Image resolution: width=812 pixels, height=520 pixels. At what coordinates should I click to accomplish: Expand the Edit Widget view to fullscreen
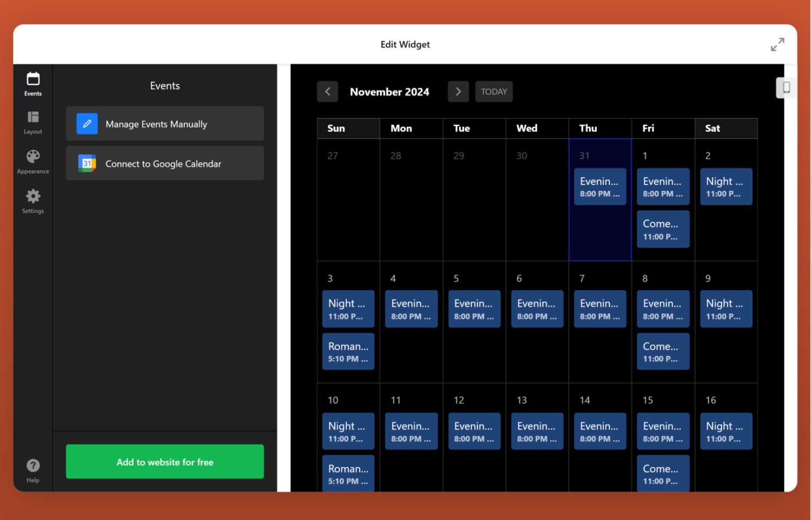coord(777,44)
